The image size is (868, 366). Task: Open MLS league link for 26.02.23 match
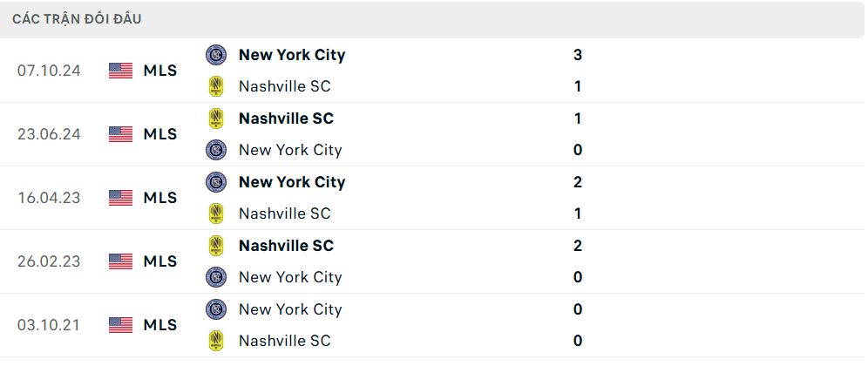[x=160, y=261]
